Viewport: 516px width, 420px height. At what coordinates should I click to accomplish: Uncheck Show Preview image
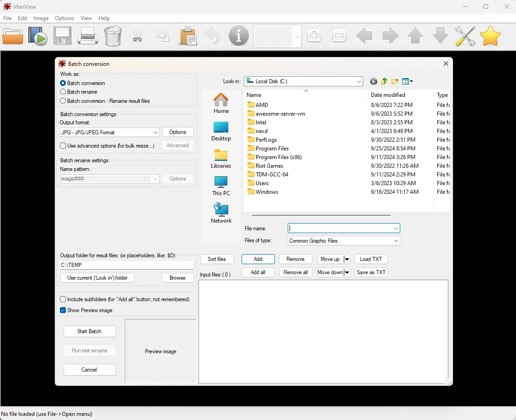(63, 310)
